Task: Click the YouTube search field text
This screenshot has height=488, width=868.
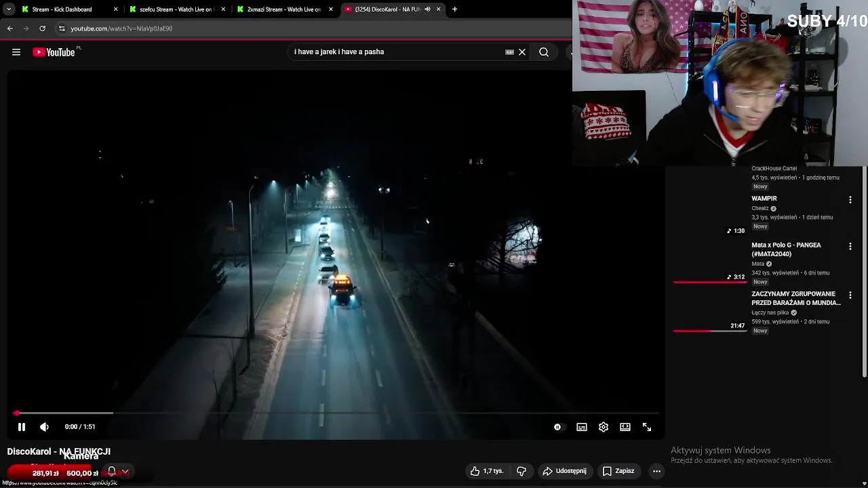Action: tap(339, 52)
